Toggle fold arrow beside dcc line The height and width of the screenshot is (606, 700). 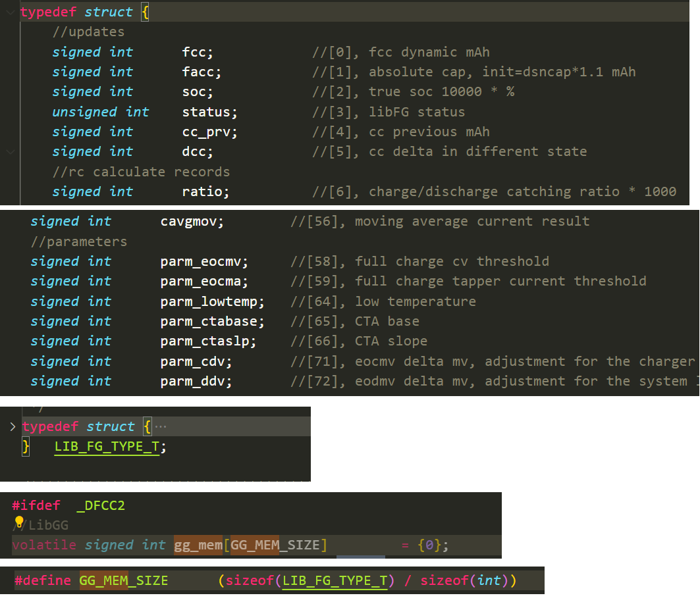pyautogui.click(x=11, y=152)
